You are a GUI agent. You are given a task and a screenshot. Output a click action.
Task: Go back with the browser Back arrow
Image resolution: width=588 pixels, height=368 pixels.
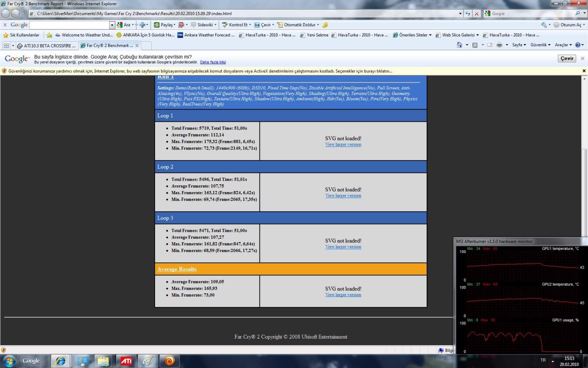(6, 14)
